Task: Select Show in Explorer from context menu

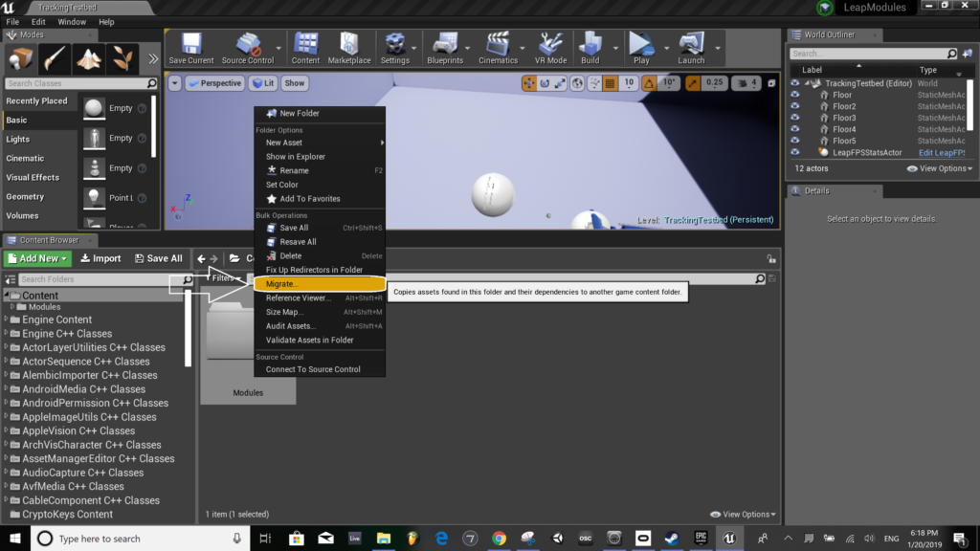Action: 296,157
